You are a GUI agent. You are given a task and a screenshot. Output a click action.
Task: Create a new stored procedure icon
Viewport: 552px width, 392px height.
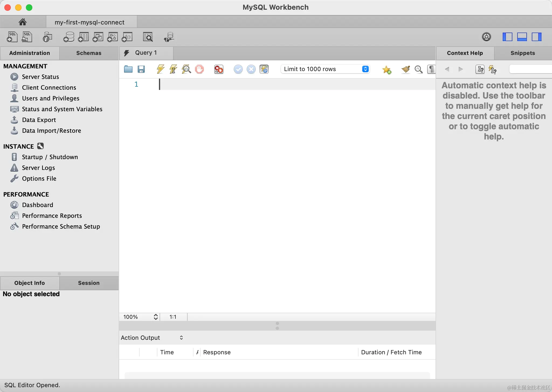pyautogui.click(x=112, y=37)
